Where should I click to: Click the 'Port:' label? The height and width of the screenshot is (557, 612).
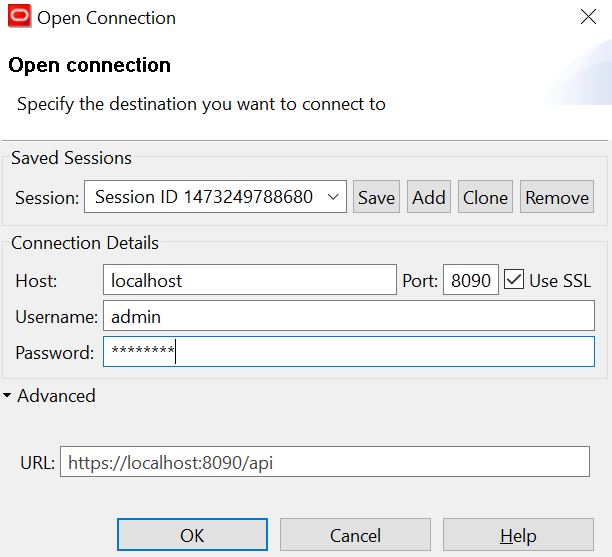(420, 281)
